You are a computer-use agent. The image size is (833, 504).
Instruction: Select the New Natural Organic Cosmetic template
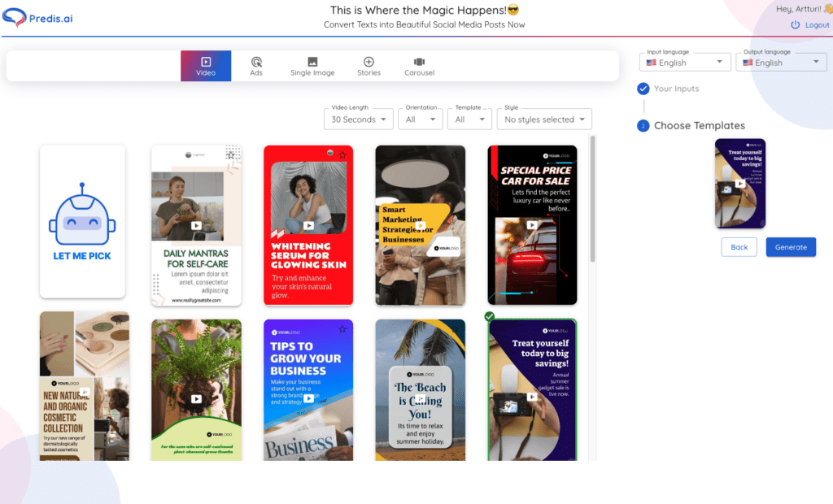[x=85, y=386]
